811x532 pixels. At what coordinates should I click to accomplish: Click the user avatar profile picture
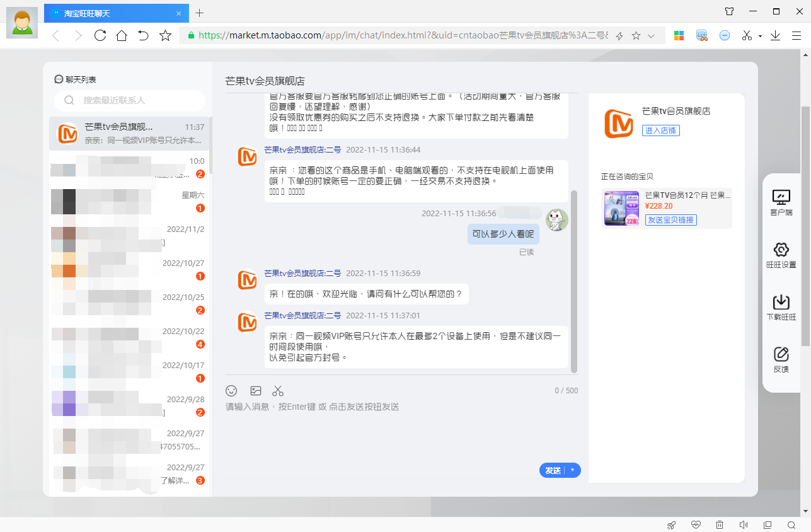tap(22, 23)
